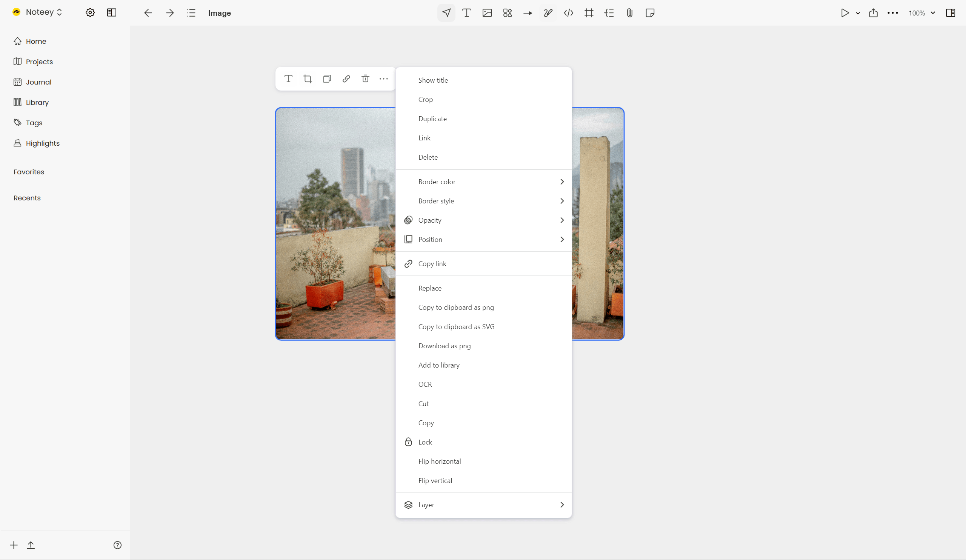This screenshot has height=560, width=966.
Task: Open the top-right more options menu
Action: [x=893, y=13]
